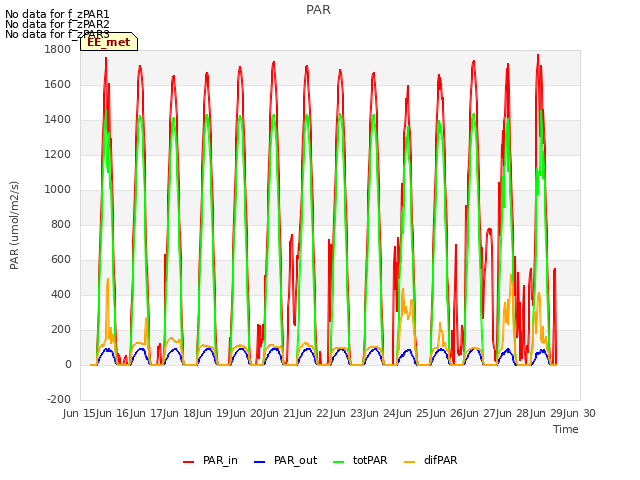640x480 pixels.
Task: Click the 1800 y-axis tick label
Action: click(x=58, y=49)
